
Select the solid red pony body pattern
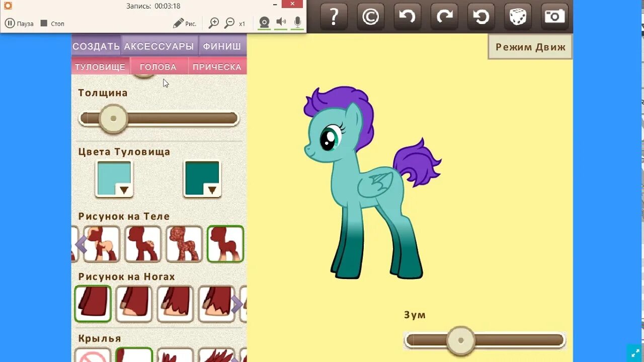click(x=143, y=244)
